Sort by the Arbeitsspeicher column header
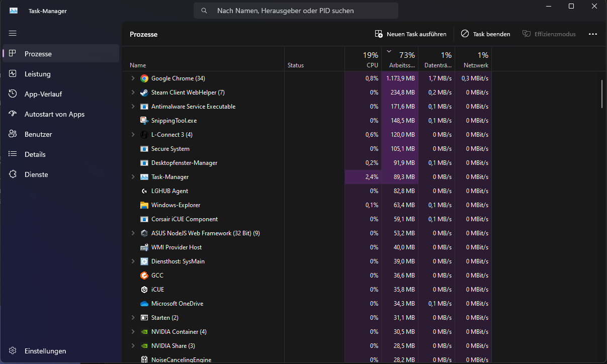Viewport: 607px width, 364px height. (x=400, y=59)
